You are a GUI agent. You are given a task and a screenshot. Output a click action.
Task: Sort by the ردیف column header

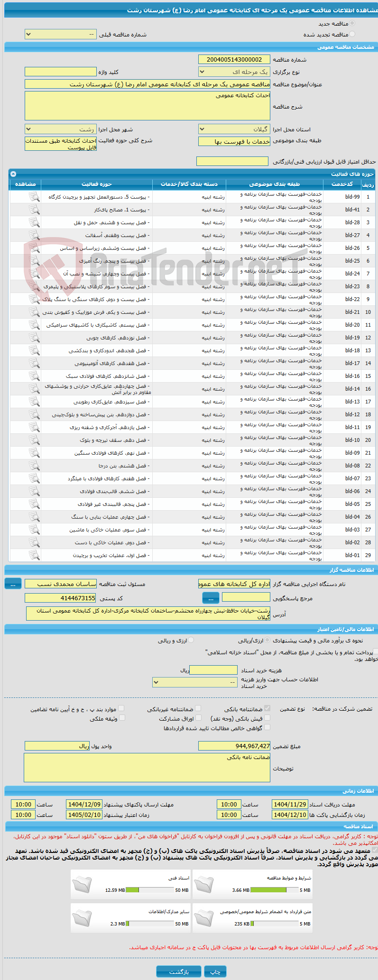[x=368, y=184]
